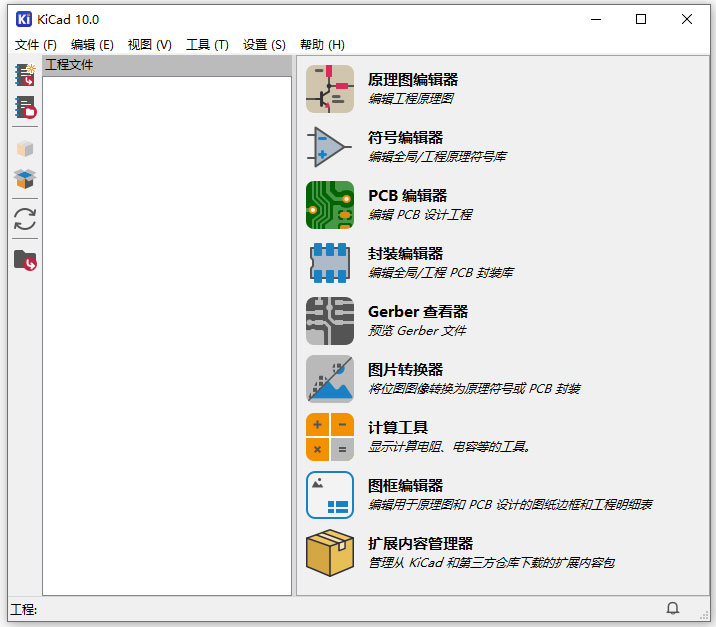Image resolution: width=716 pixels, height=627 pixels.
Task: Click the 符号编辑器 title text
Action: (405, 137)
